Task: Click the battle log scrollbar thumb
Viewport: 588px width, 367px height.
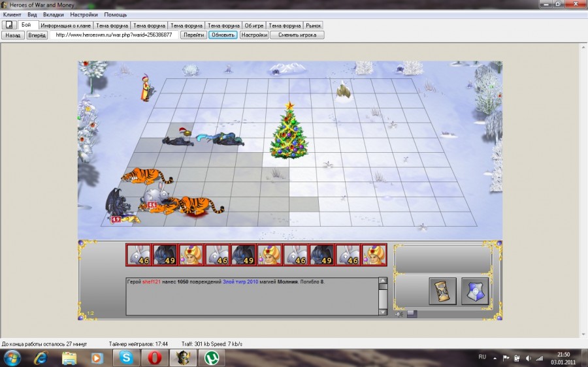Action: pos(382,287)
